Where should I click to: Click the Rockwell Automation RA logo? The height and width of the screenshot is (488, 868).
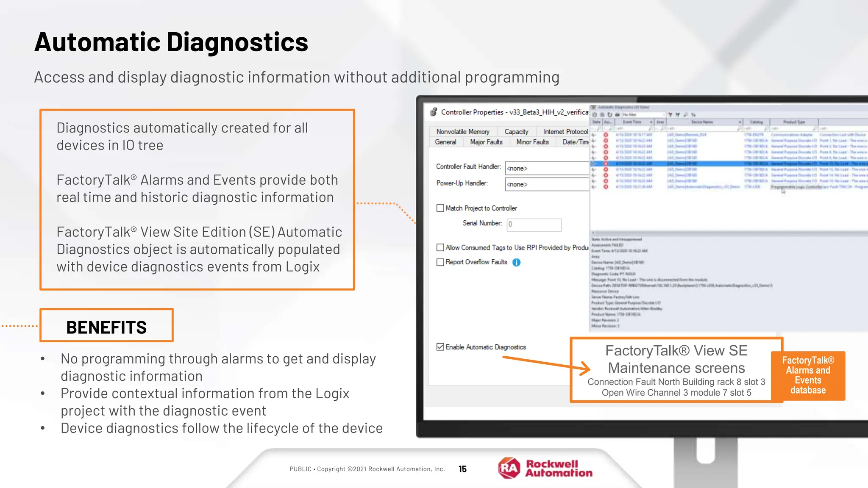(x=509, y=468)
